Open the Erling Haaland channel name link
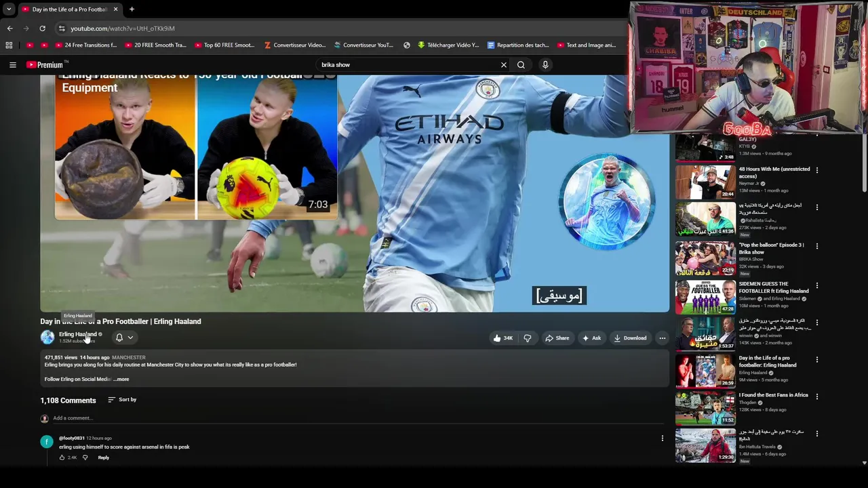The image size is (868, 488). [77, 334]
